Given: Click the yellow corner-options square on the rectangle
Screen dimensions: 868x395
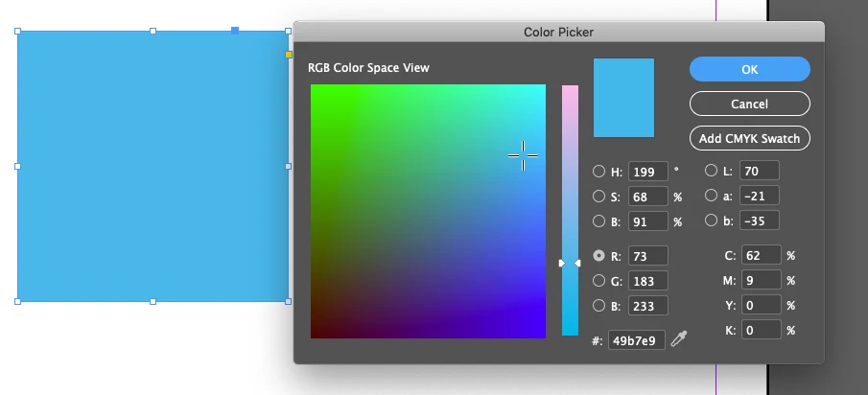Looking at the screenshot, I should (x=289, y=55).
